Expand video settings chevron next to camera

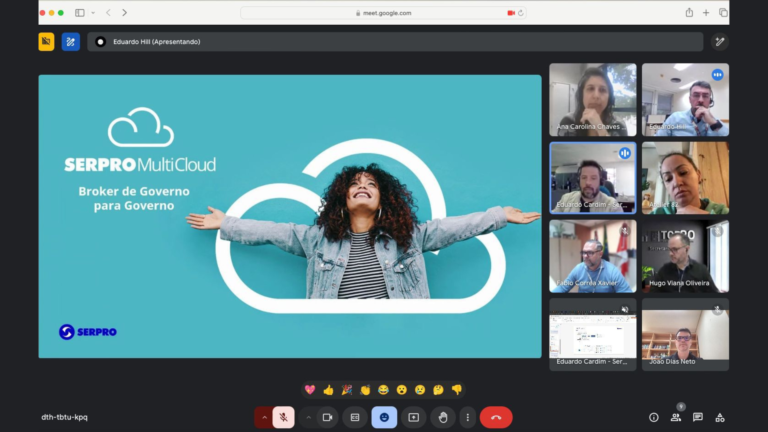pyautogui.click(x=308, y=417)
